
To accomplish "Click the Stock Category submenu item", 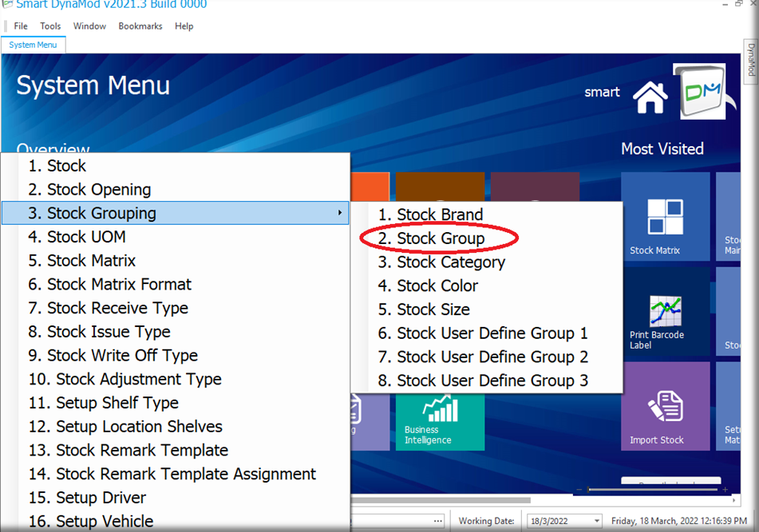I will tap(451, 262).
